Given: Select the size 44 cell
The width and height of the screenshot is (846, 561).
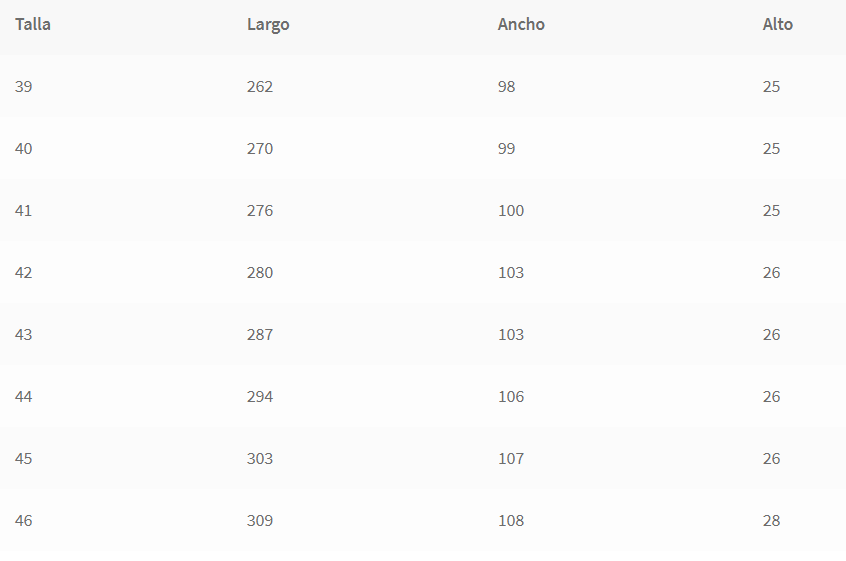Looking at the screenshot, I should [x=24, y=397].
